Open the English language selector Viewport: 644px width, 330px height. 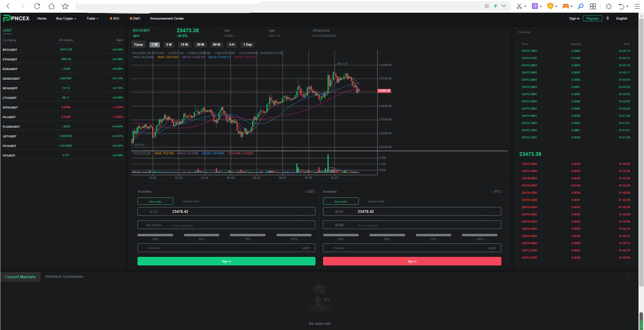(621, 19)
